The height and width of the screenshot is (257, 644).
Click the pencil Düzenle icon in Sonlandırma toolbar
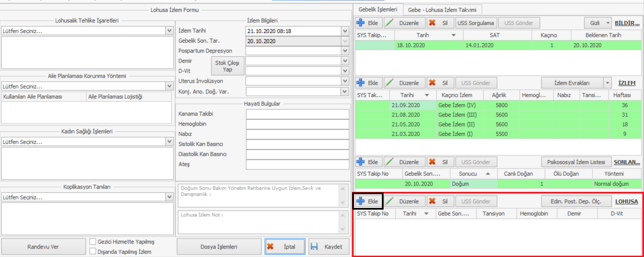pos(390,162)
